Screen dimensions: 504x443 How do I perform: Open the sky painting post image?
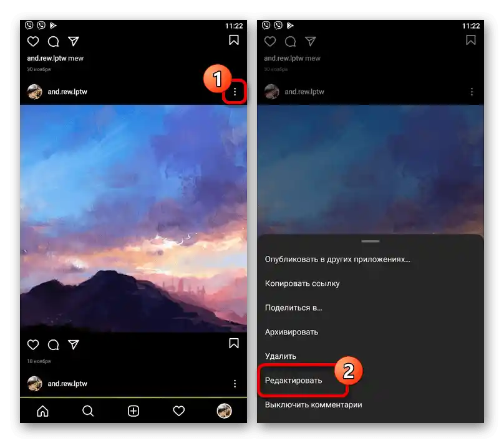133,218
